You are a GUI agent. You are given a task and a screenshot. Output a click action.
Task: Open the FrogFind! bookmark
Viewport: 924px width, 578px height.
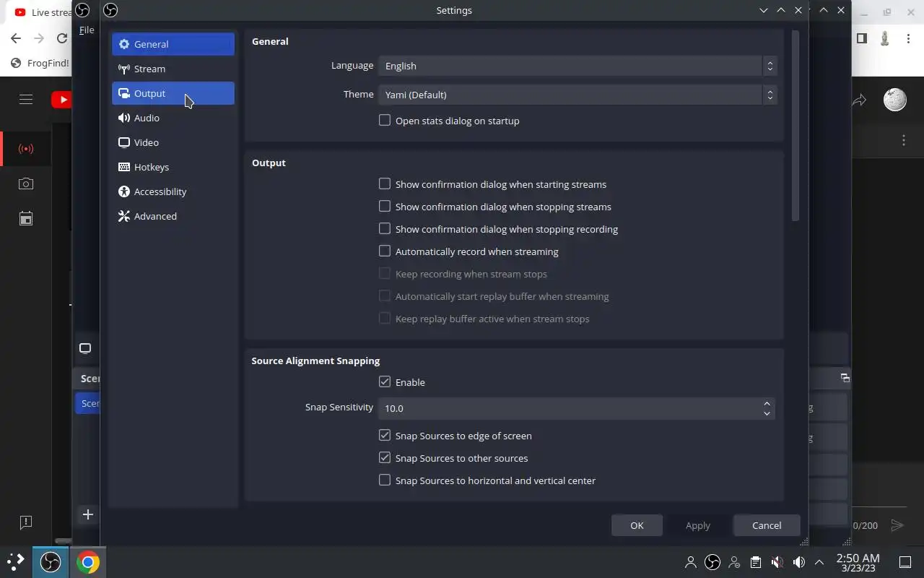tap(40, 63)
